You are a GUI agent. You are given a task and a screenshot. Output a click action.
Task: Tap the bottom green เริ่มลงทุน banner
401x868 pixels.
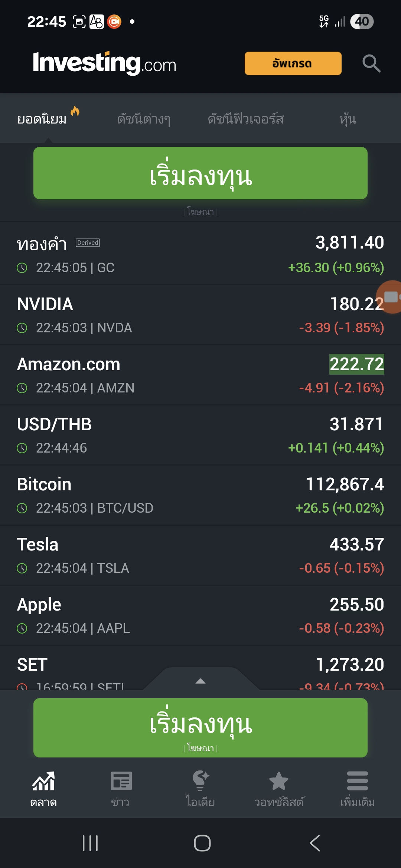click(x=200, y=728)
